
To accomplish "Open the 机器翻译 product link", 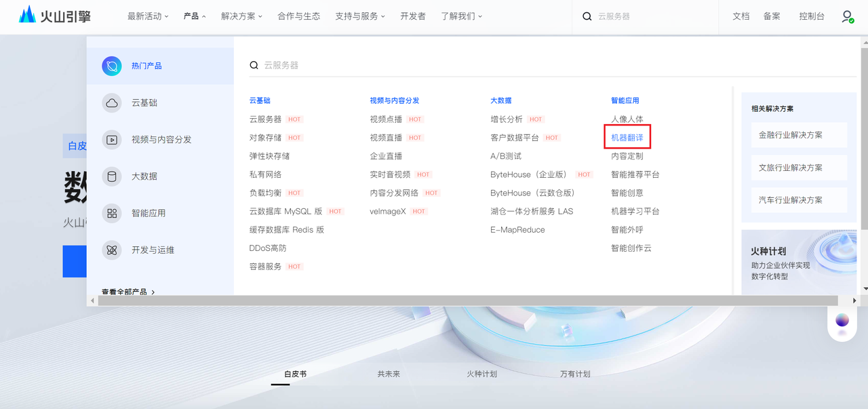I will pos(627,138).
